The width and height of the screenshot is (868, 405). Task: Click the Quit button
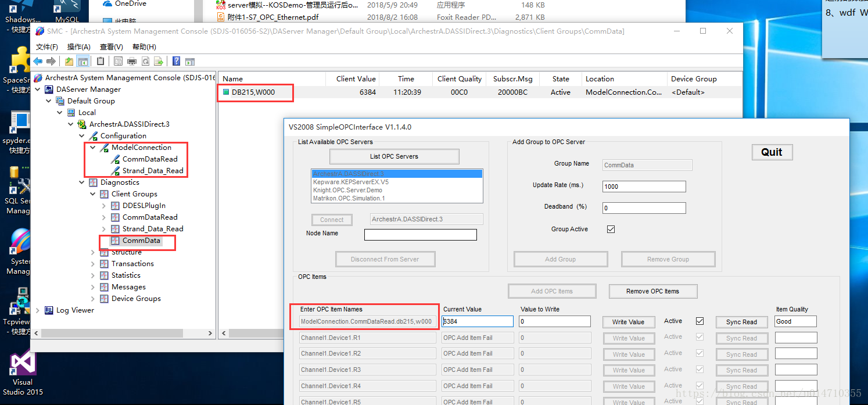(x=772, y=152)
